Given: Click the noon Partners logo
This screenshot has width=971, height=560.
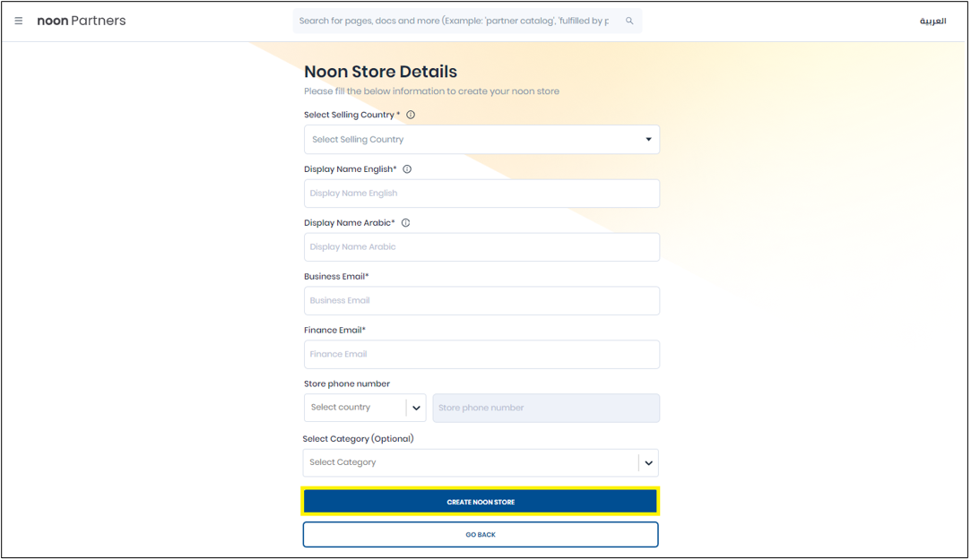Looking at the screenshot, I should coord(82,21).
